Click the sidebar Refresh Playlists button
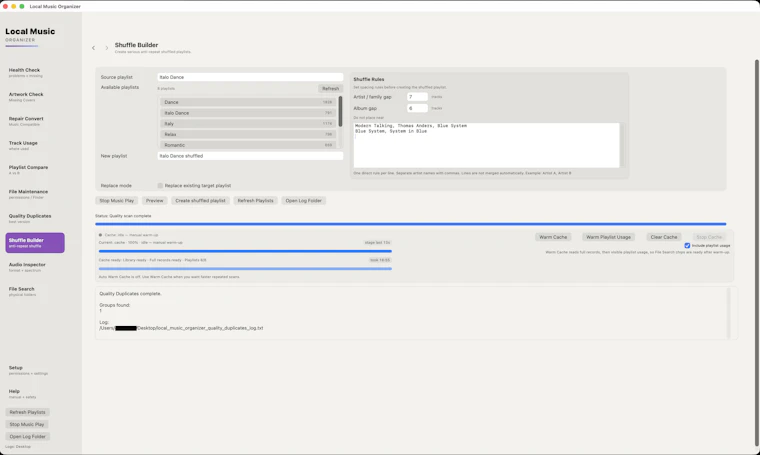The width and height of the screenshot is (760, 455). tap(28, 412)
